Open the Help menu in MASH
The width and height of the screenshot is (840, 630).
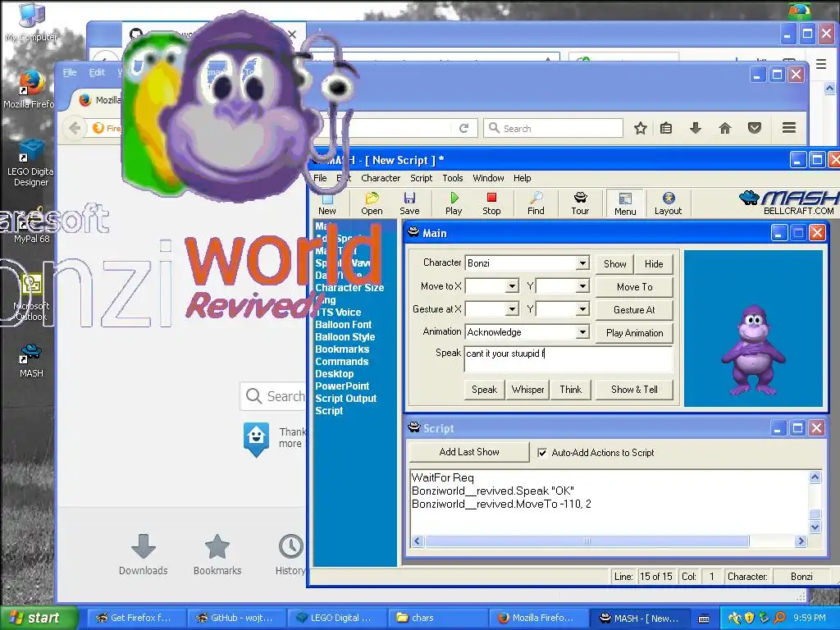tap(523, 178)
